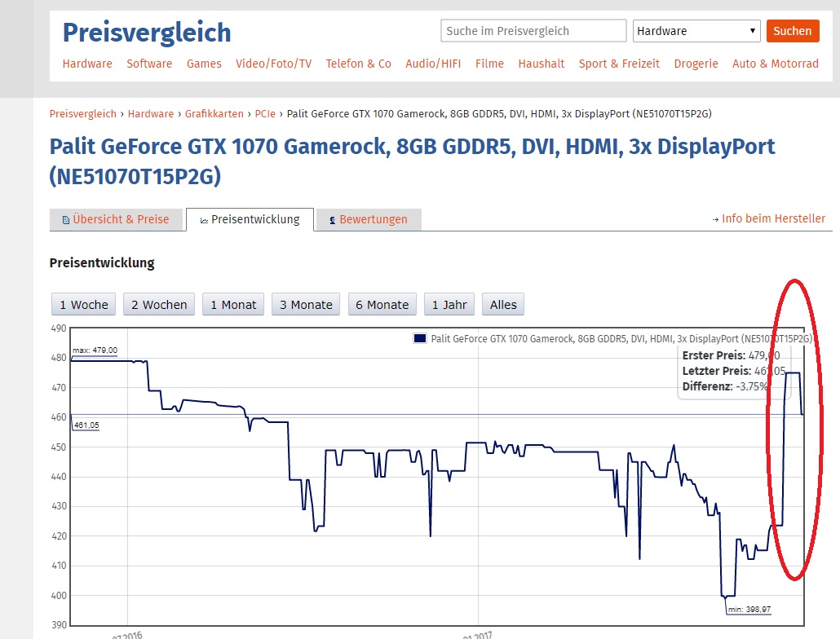Set chart range to 1 Jahr
The height and width of the screenshot is (639, 840).
point(449,305)
